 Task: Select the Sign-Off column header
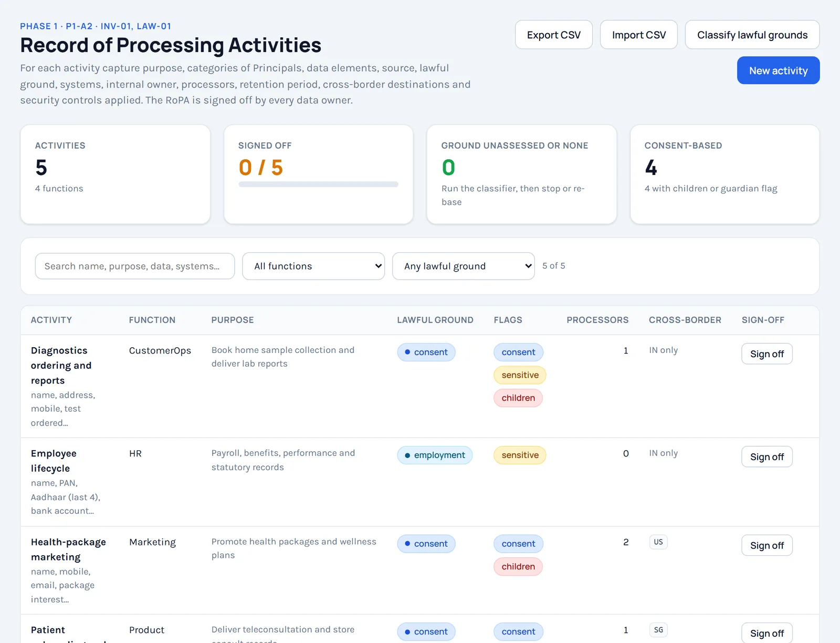click(x=763, y=320)
